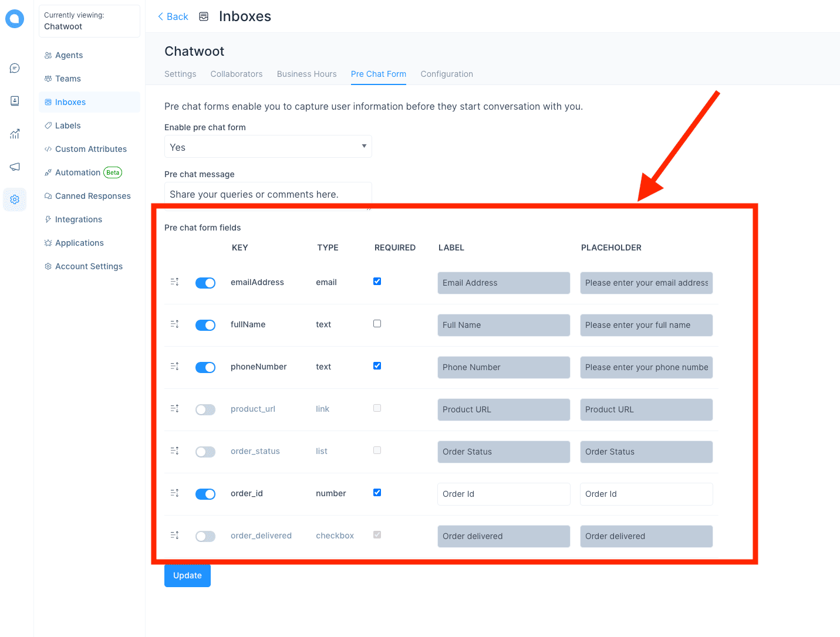Open Agents in the settings menu
This screenshot has height=637, width=840.
89,55
